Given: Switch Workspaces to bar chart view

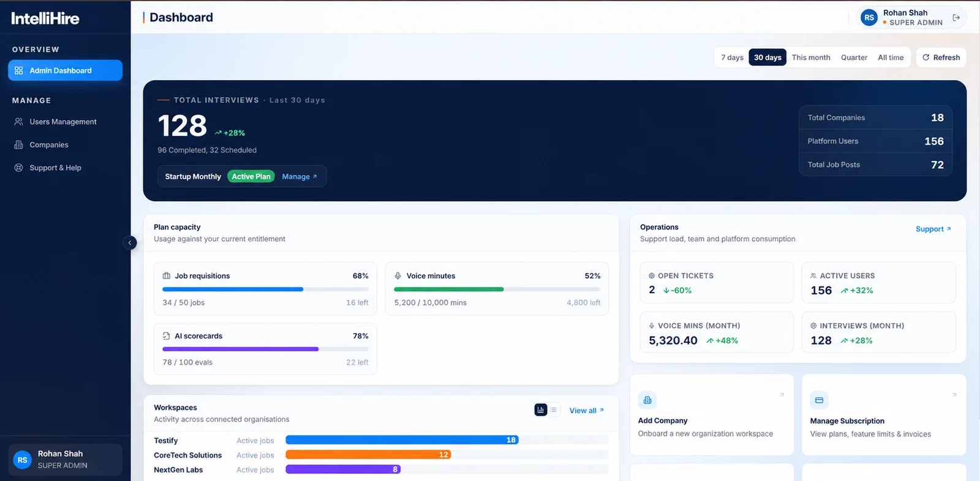Looking at the screenshot, I should [x=541, y=410].
